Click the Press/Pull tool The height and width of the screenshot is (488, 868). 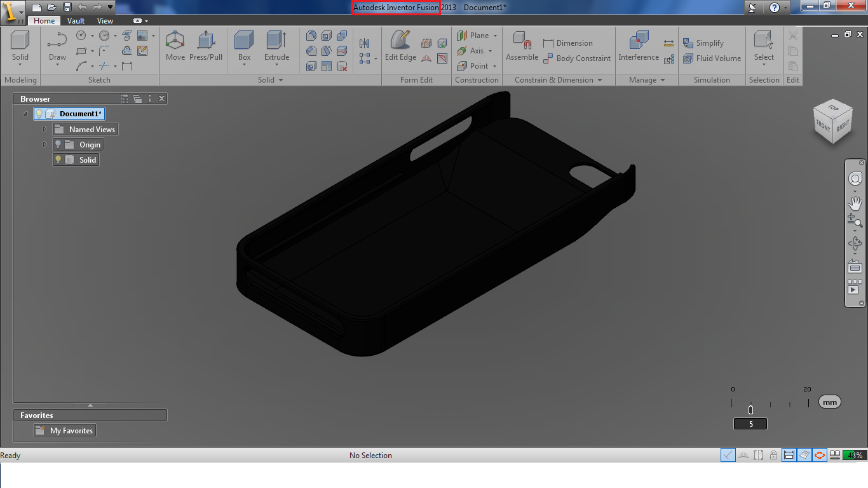(206, 46)
